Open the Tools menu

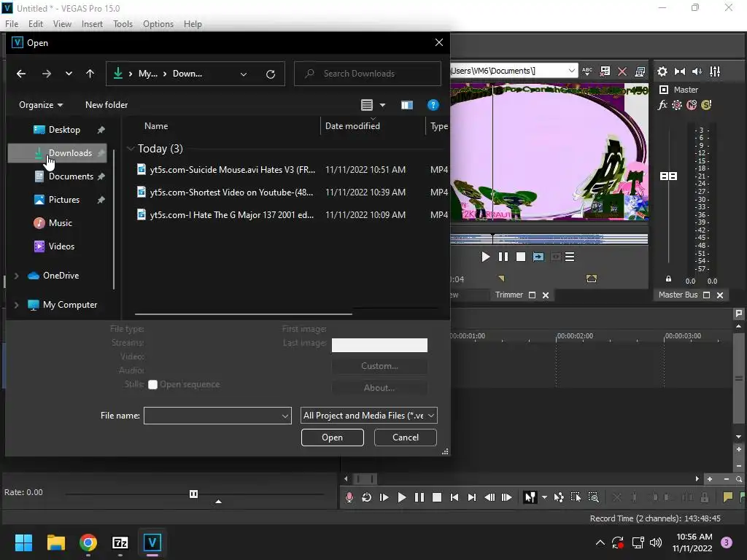click(123, 24)
